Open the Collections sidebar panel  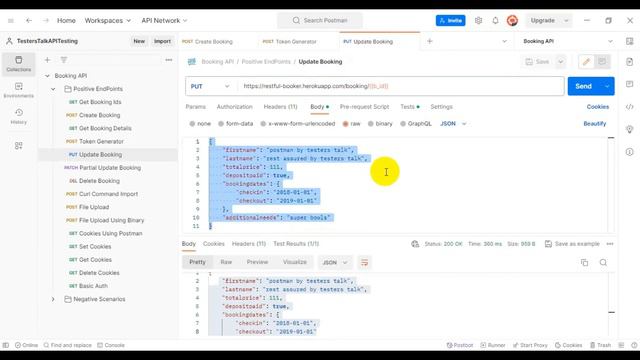[18, 64]
